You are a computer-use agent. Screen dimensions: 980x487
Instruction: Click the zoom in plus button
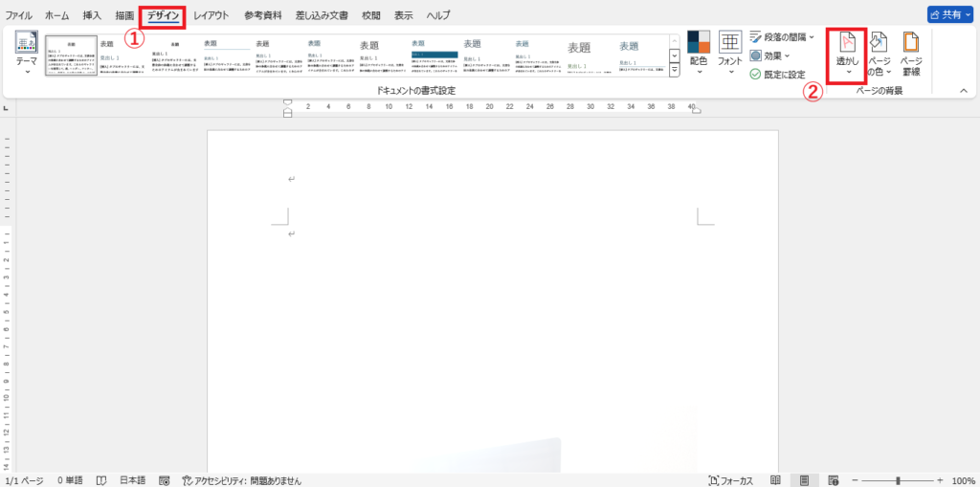(x=940, y=480)
